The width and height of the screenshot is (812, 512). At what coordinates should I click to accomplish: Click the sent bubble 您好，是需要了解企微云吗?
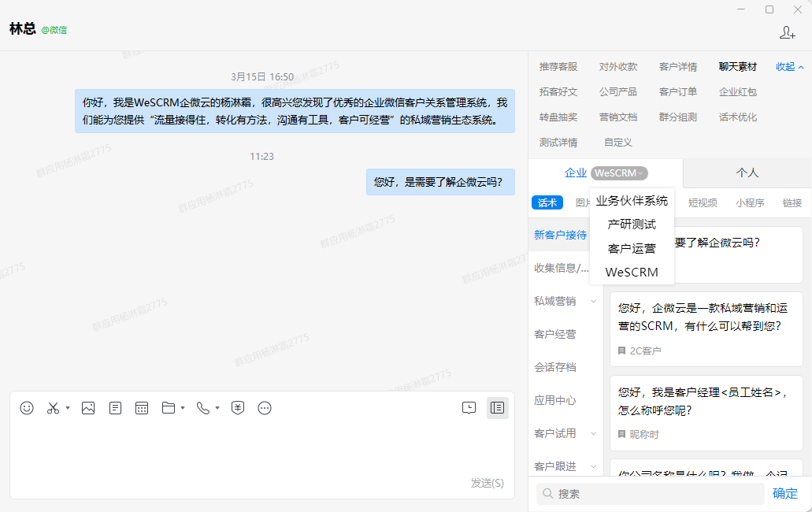click(x=441, y=182)
